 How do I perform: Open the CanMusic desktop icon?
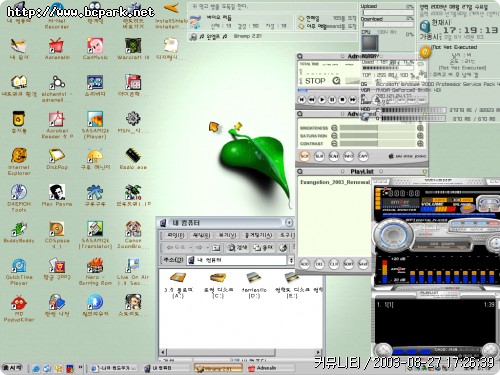(95, 49)
